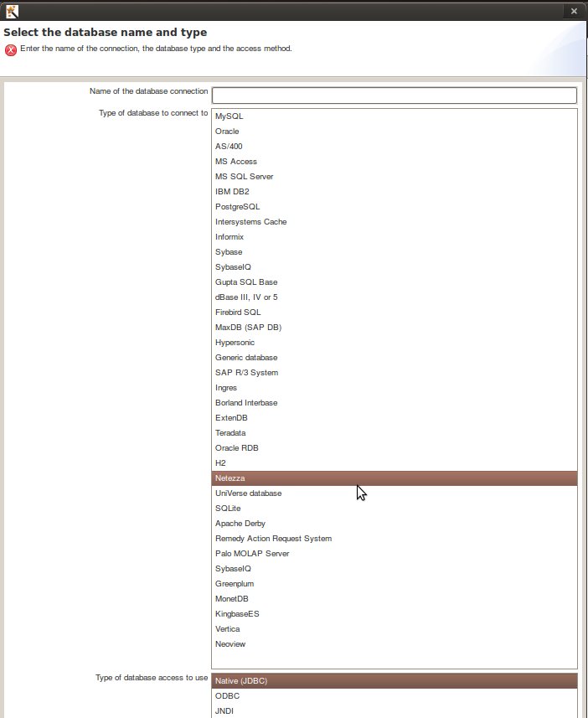Screen dimensions: 588x718
Task: Select Oracle in the database type list
Action: [395, 132]
